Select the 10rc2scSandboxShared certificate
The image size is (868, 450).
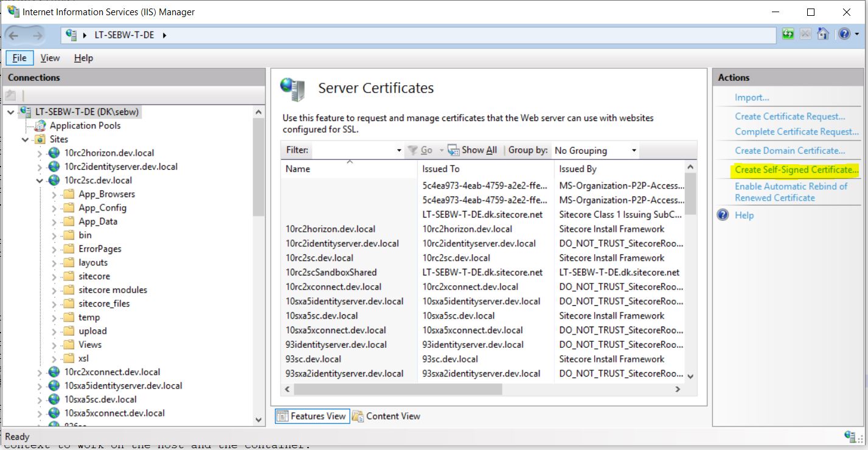coord(483,272)
